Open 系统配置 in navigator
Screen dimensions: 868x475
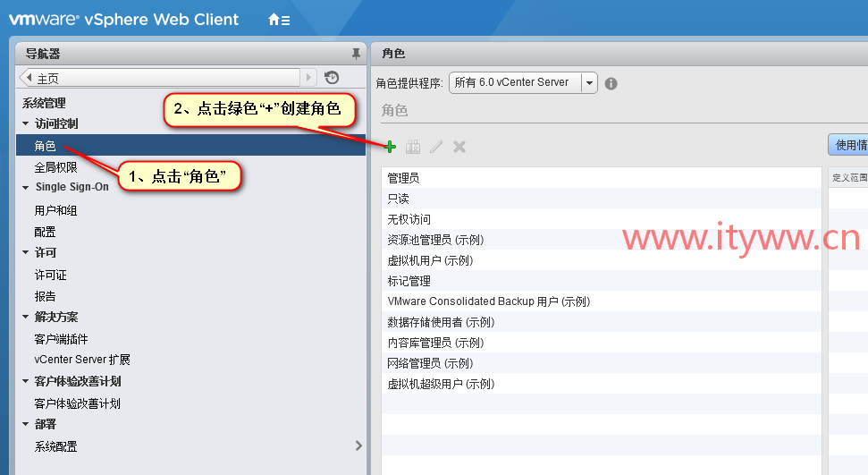click(x=56, y=446)
